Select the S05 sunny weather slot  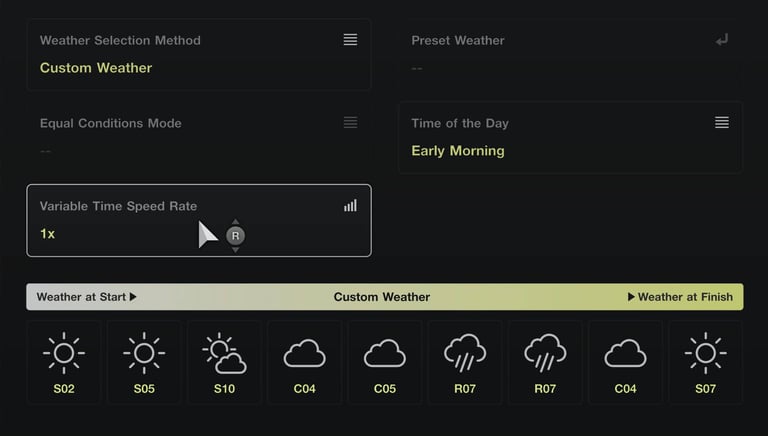[x=144, y=362]
